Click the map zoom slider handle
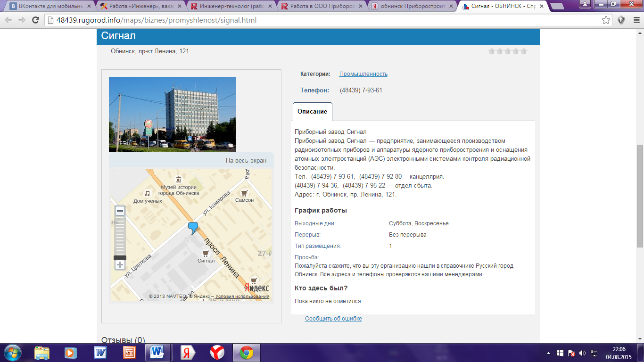 click(x=120, y=258)
